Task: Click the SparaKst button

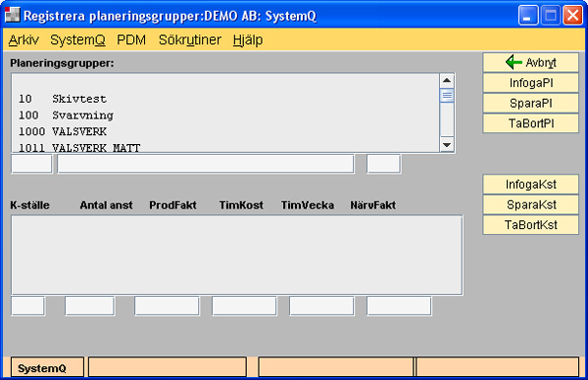Action: pos(530,205)
